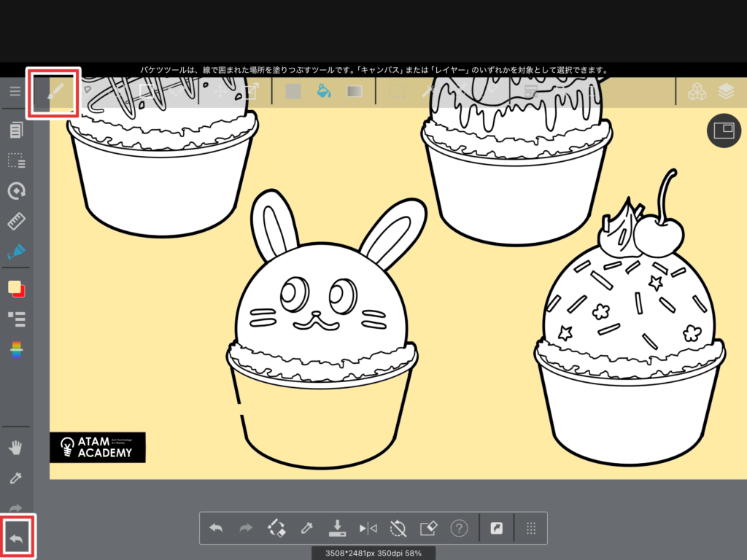Viewport: 747px width, 560px height.
Task: Flip canvas horizontally from shortcut bar
Action: tap(368, 529)
